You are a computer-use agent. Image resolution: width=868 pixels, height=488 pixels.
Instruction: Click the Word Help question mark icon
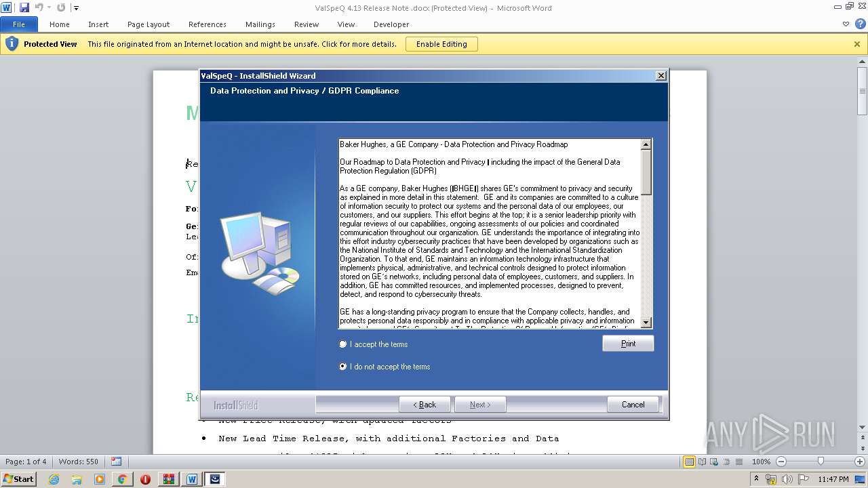860,24
